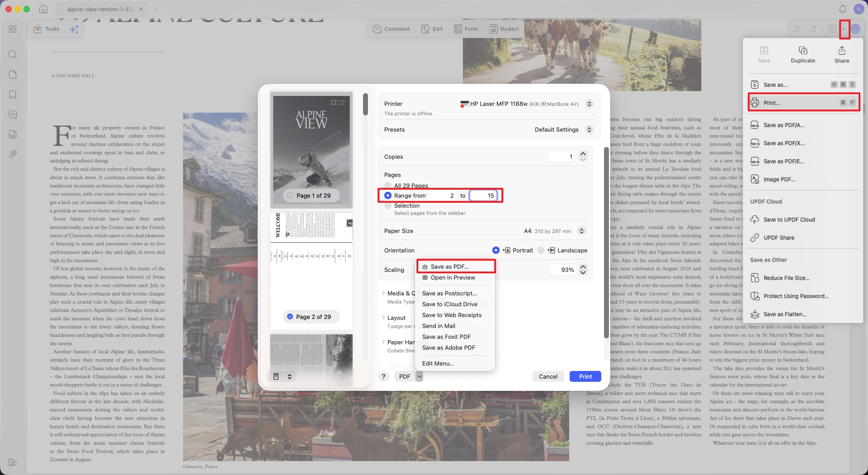The width and height of the screenshot is (868, 475).
Task: Click Save to UPDF Cloud
Action: point(803,220)
